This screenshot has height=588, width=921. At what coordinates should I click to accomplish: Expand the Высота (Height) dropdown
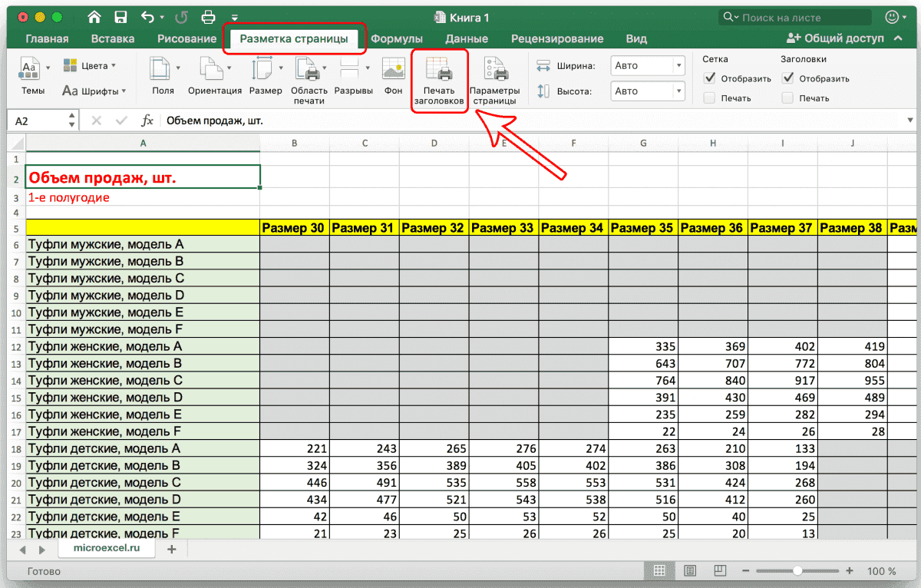(x=678, y=91)
